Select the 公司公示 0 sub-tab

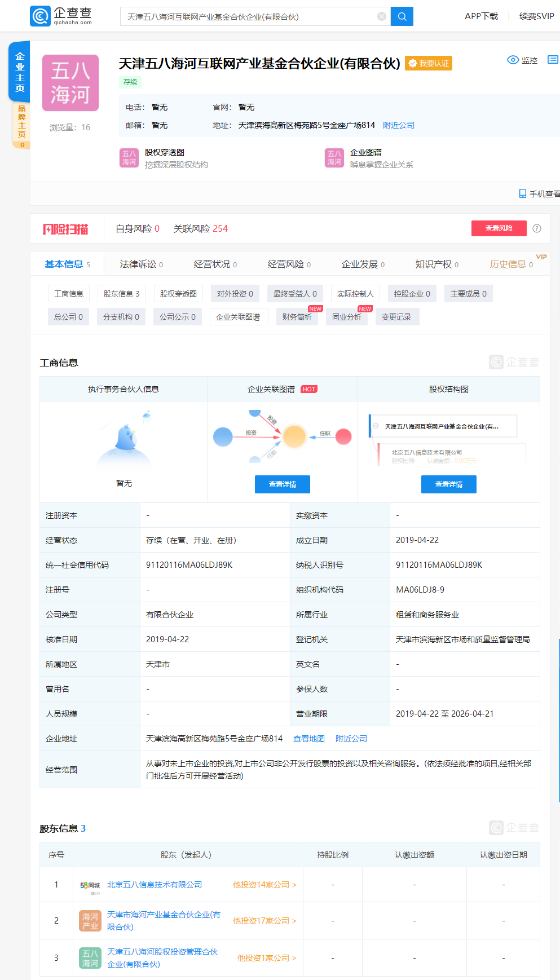pos(178,317)
